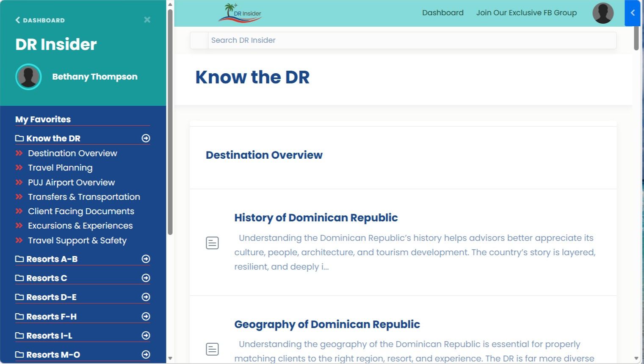644x364 pixels.
Task: Open the Geography of Dominican Republic article
Action: click(x=327, y=324)
